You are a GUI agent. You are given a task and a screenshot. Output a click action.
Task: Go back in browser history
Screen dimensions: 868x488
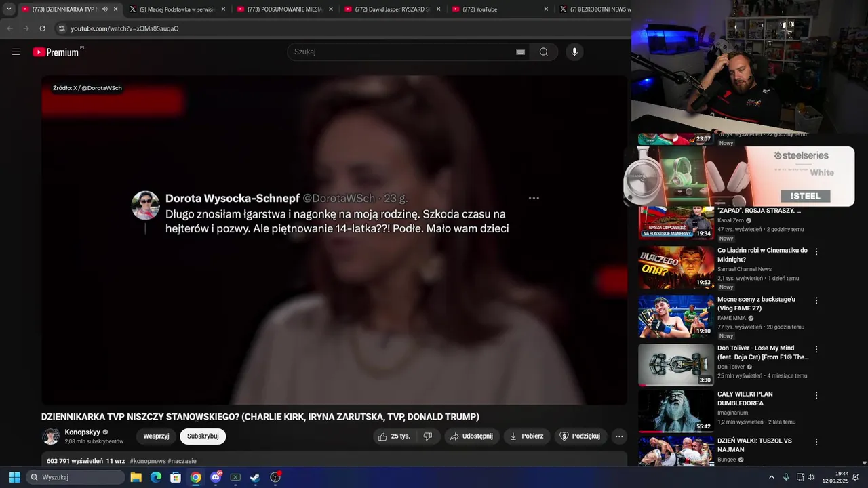coord(9,28)
